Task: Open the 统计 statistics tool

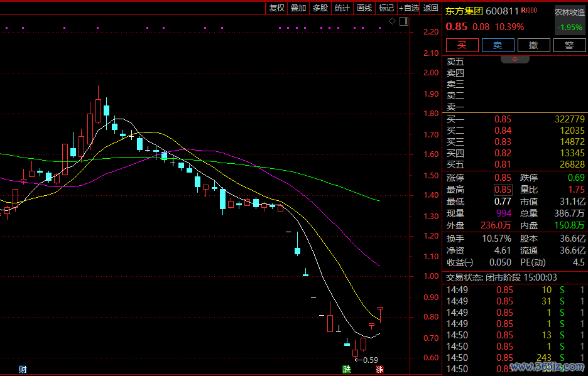Action: click(342, 8)
